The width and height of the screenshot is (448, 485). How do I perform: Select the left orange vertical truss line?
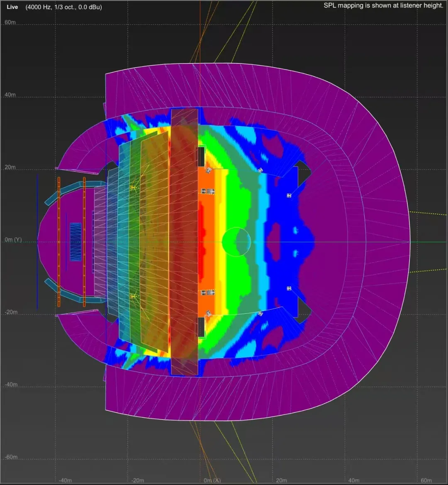click(x=59, y=242)
